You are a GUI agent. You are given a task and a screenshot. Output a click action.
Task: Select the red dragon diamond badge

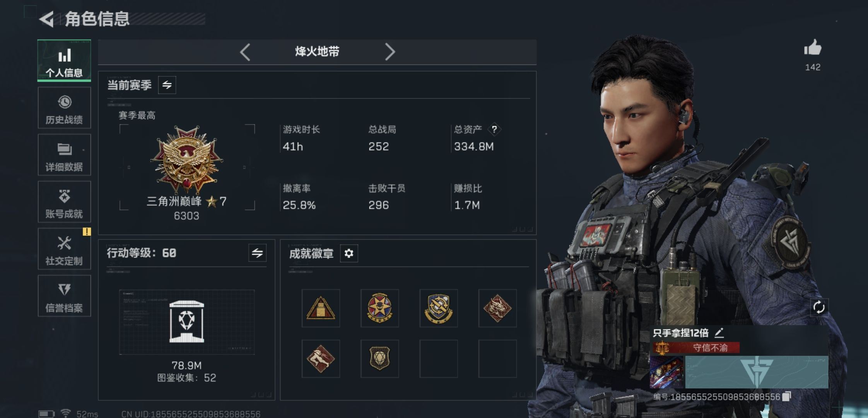click(x=497, y=308)
